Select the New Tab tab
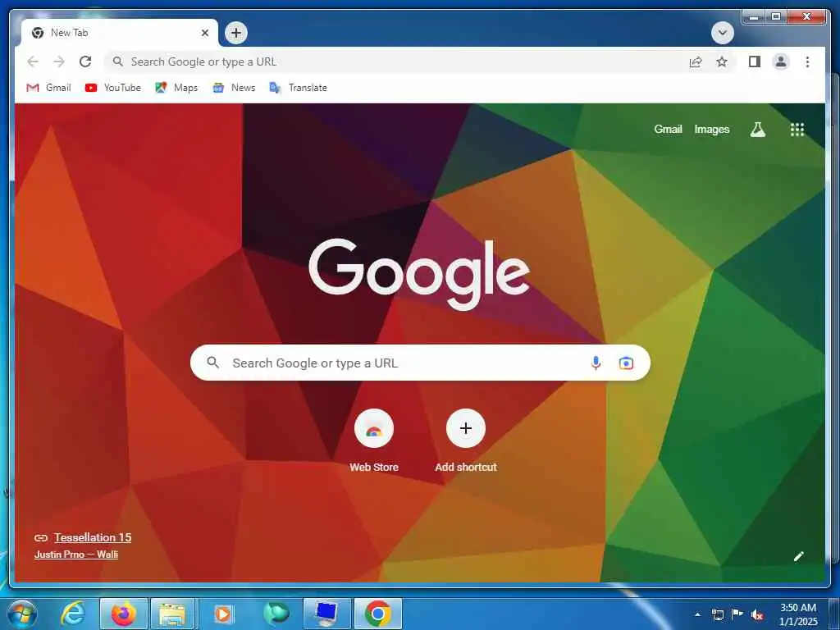This screenshot has width=840, height=630. (119, 33)
